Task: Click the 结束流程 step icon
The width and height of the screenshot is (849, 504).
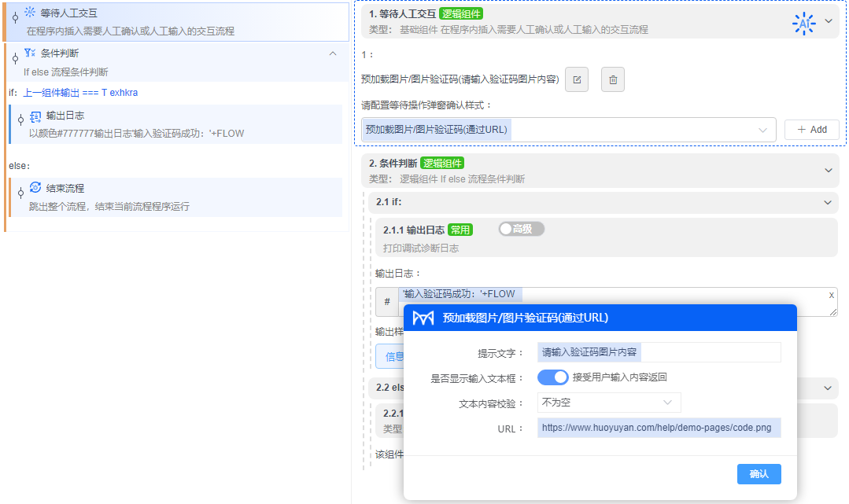Action: coord(35,188)
